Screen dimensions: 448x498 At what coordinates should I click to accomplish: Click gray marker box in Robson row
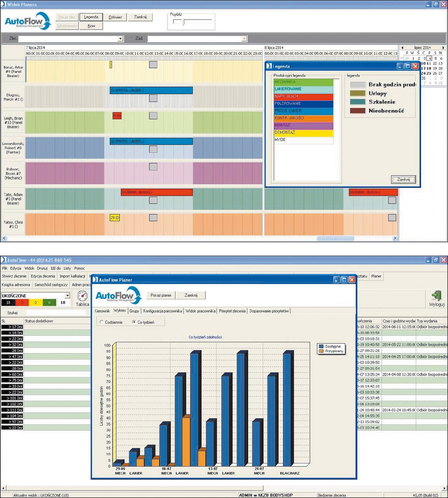153,167
